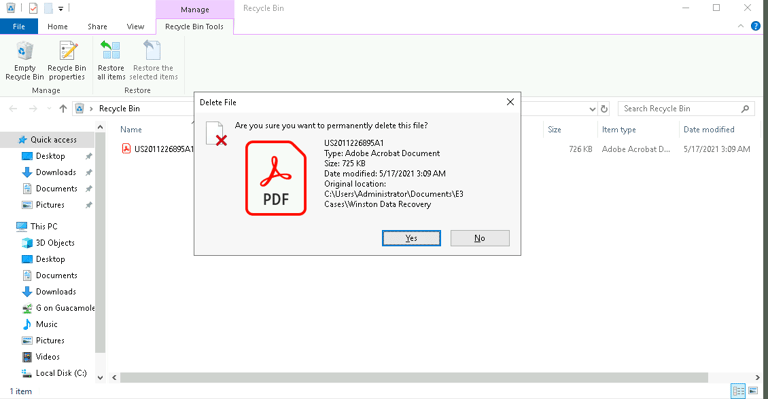Click Restore all items
The image size is (768, 399).
coord(111,61)
